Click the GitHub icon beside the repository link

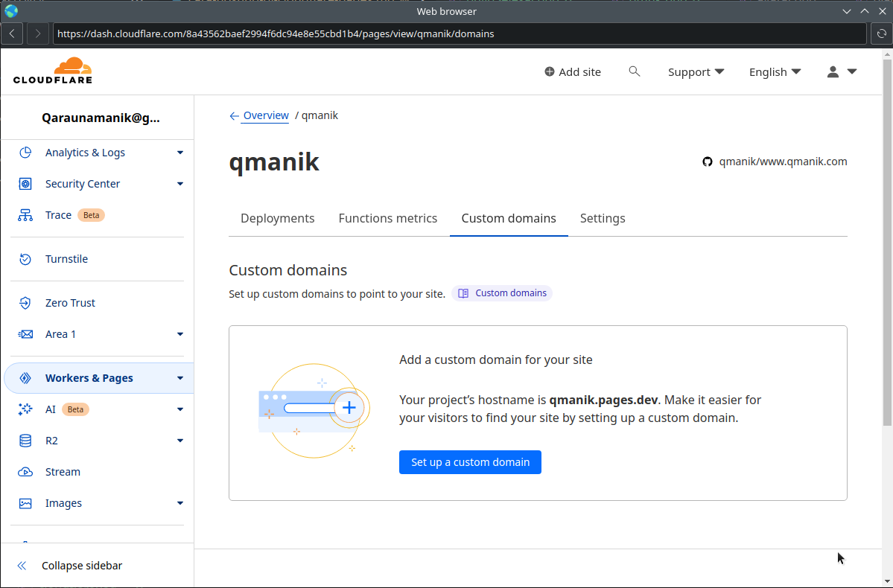706,161
